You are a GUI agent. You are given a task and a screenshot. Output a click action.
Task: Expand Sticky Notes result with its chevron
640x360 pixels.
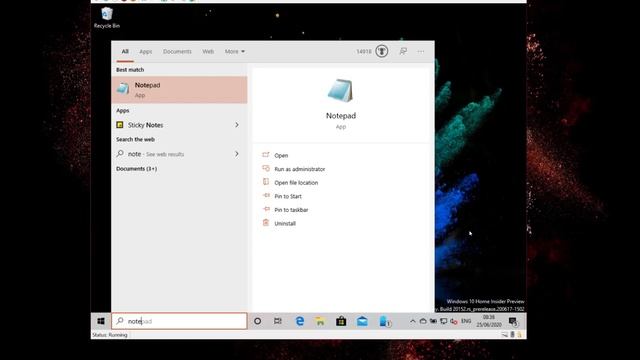point(237,125)
